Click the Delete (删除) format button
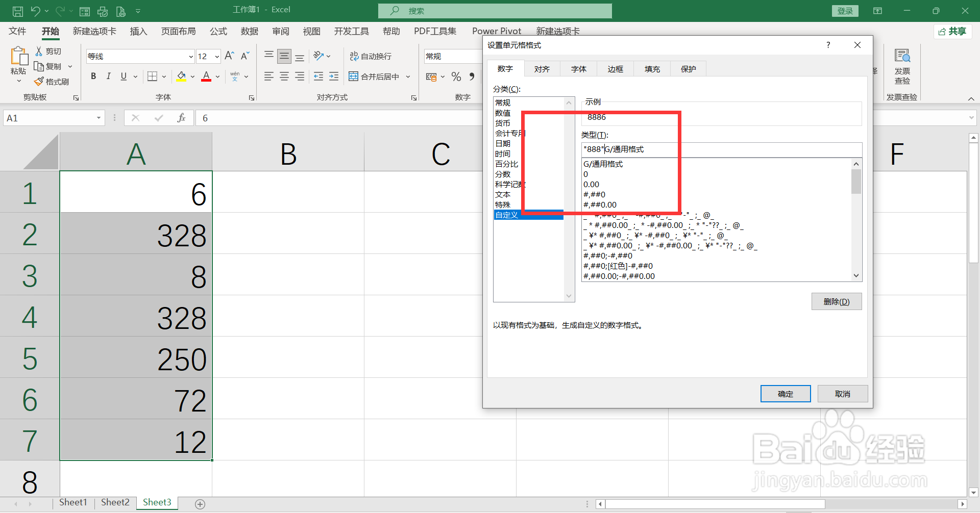 coord(837,301)
